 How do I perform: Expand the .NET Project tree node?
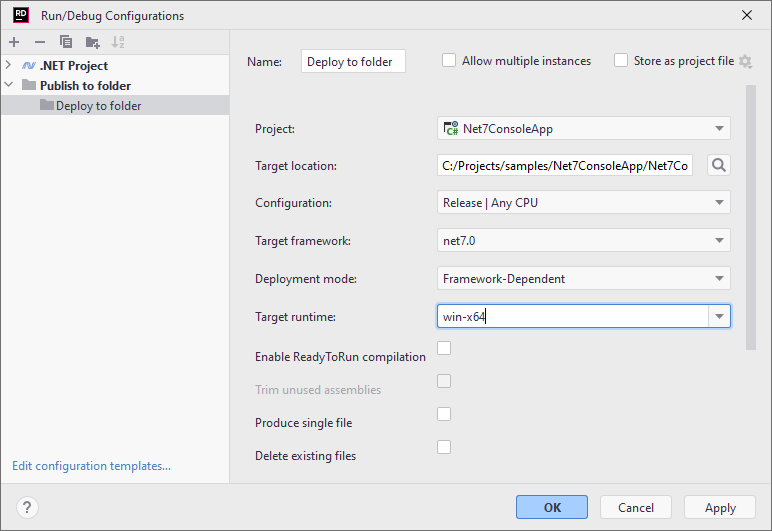pyautogui.click(x=9, y=66)
